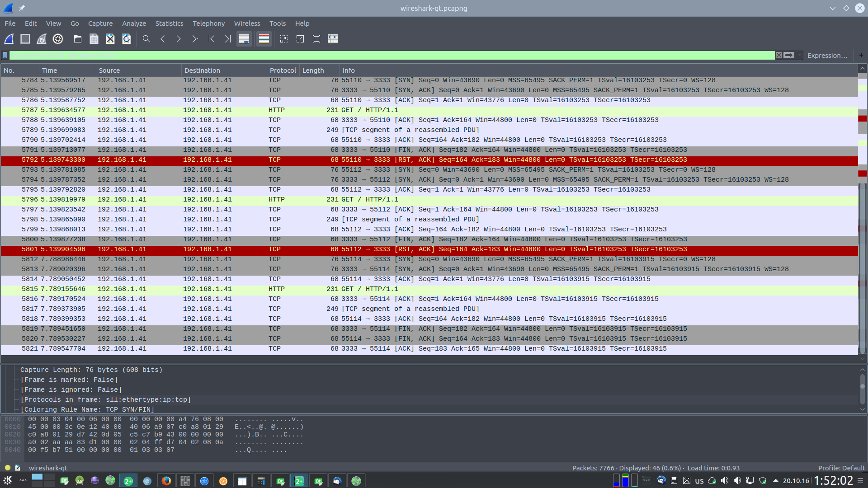Select packet 5801 RST row
Image resolution: width=868 pixels, height=488 pixels.
[x=429, y=249]
